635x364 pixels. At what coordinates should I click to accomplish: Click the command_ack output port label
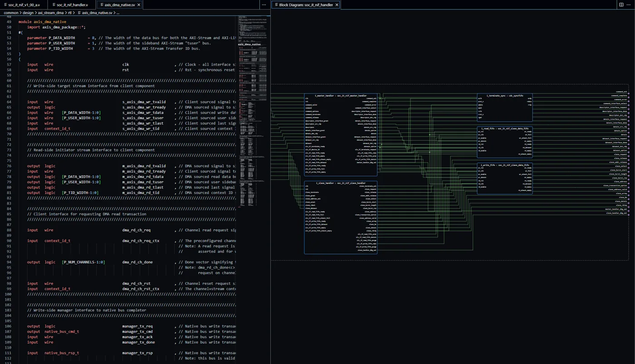pyautogui.click(x=621, y=92)
